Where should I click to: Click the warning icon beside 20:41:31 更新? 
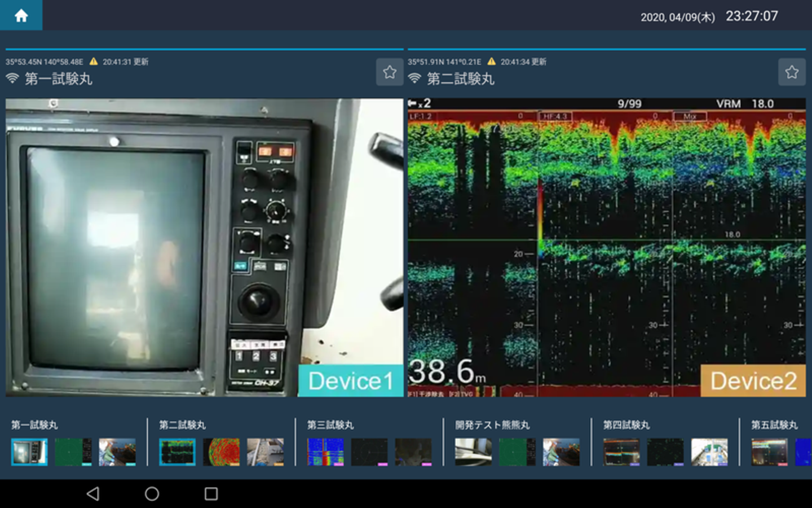[x=94, y=62]
